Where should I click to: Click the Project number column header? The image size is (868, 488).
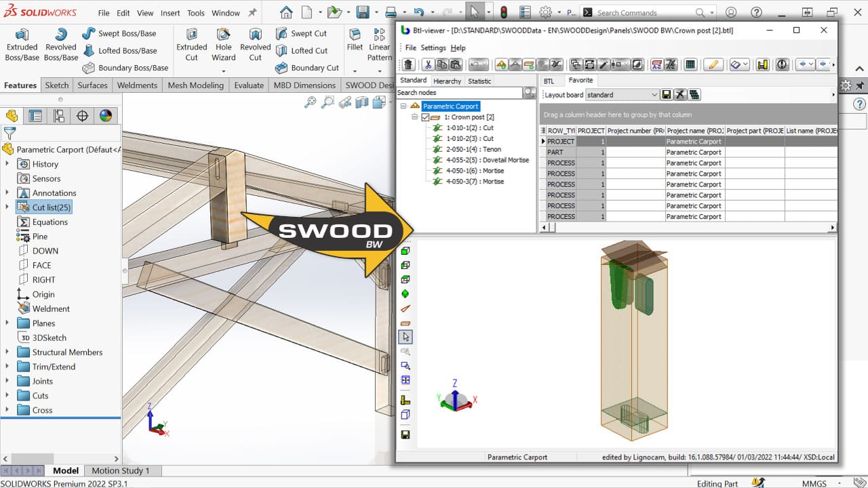pos(635,131)
